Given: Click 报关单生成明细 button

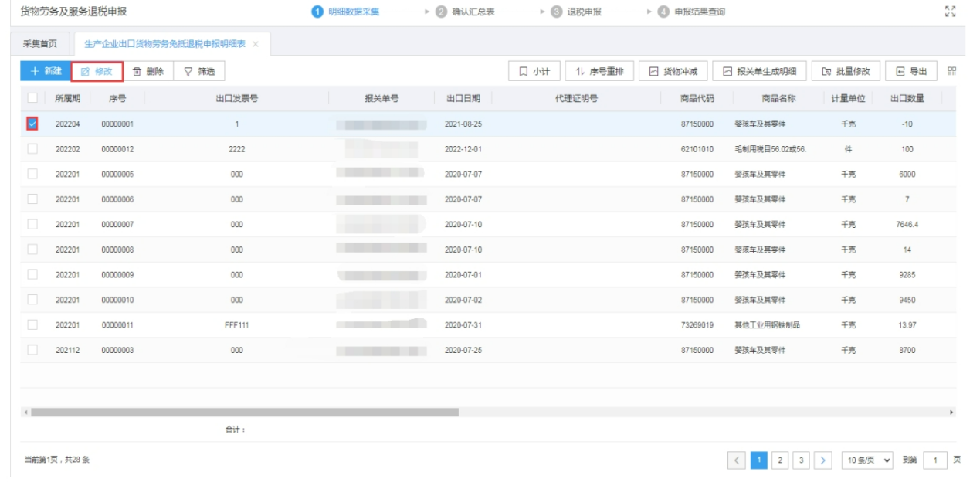Looking at the screenshot, I should click(759, 71).
